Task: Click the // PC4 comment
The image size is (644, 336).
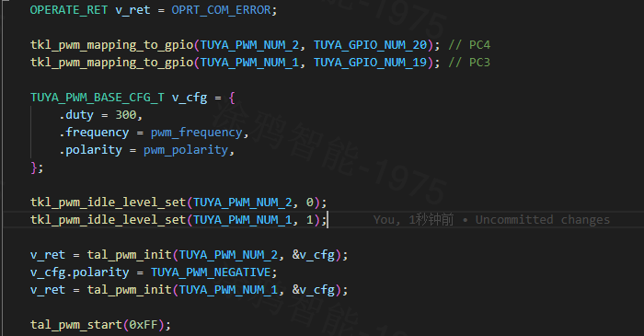Action: click(x=469, y=45)
